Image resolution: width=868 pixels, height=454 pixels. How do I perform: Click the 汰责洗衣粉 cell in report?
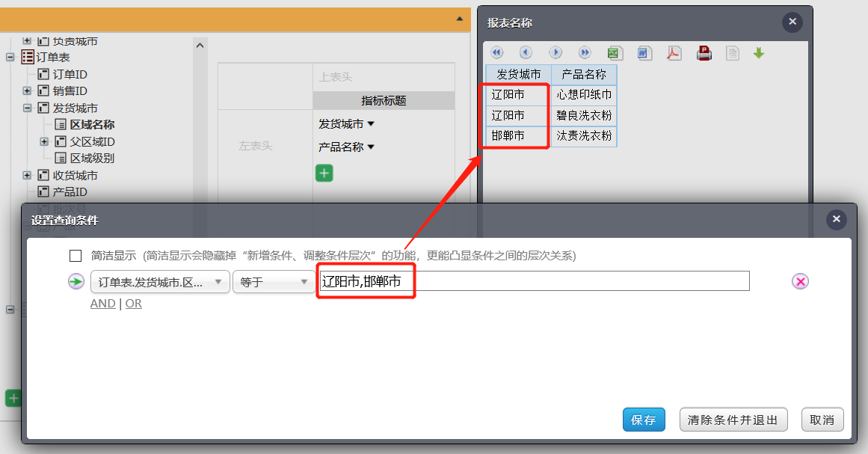coord(584,136)
